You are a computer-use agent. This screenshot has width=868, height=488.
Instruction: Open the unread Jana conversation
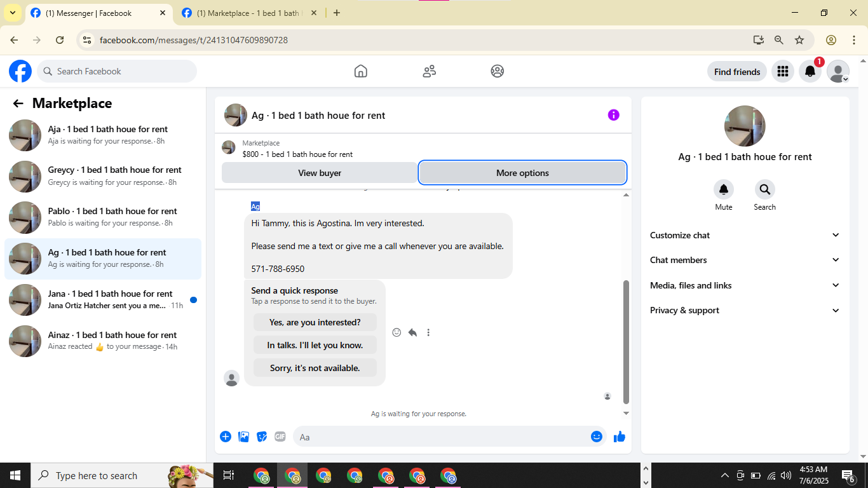103,300
